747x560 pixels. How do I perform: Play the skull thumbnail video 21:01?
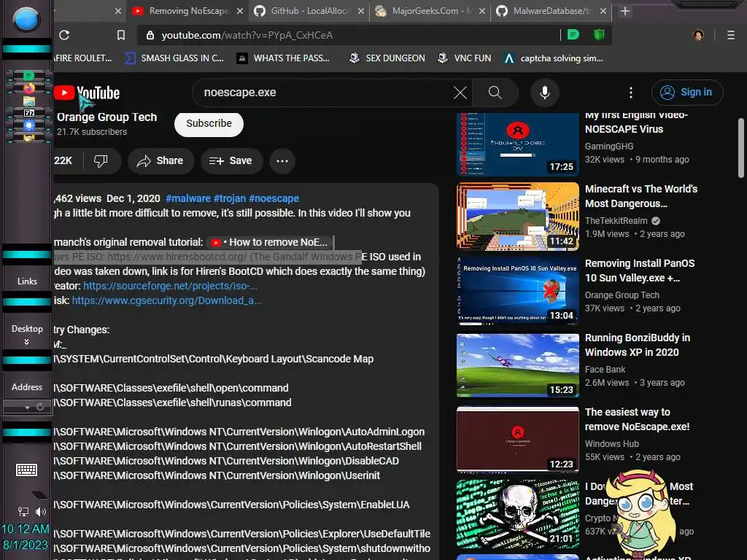(517, 514)
